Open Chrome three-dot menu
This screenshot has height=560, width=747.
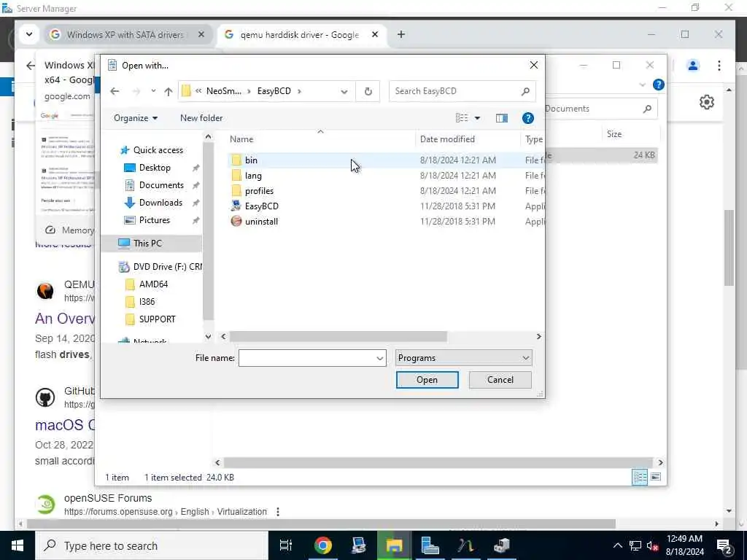pyautogui.click(x=719, y=65)
